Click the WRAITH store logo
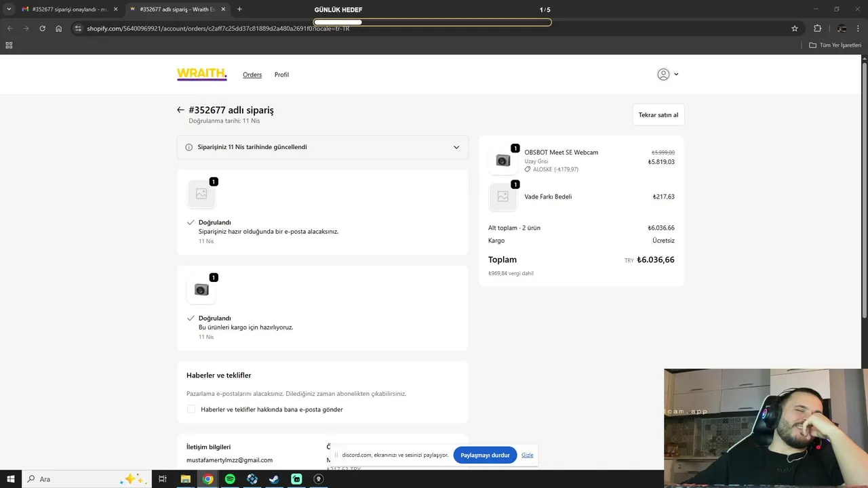868x488 pixels. [202, 75]
